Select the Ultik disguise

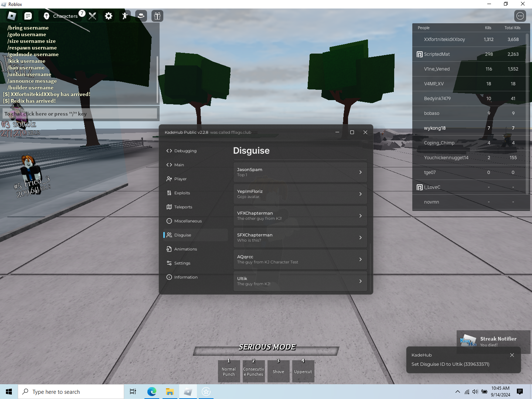pyautogui.click(x=300, y=281)
